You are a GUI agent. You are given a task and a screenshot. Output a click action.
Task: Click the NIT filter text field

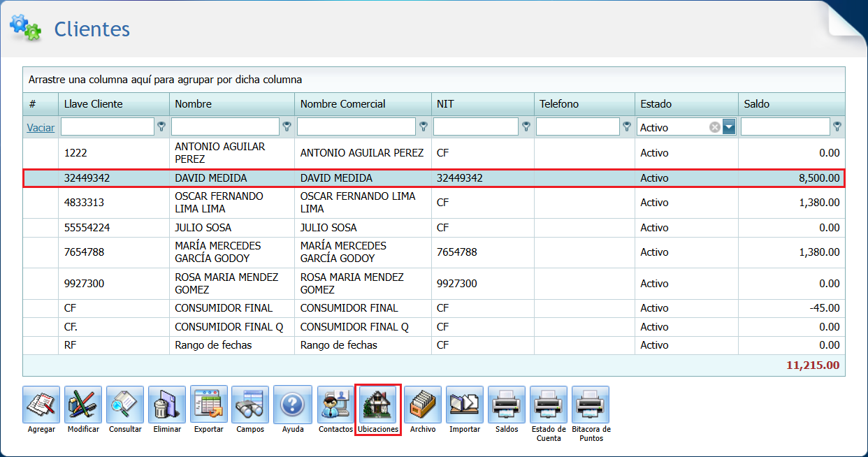pyautogui.click(x=475, y=127)
